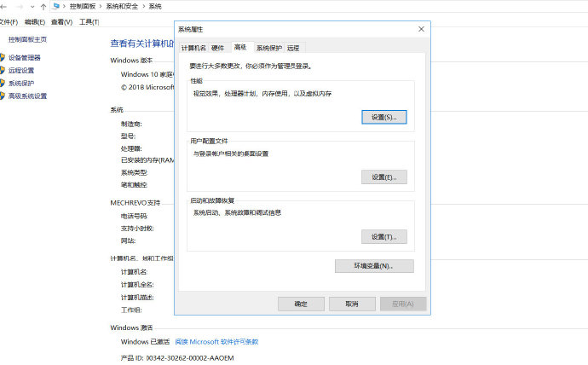The image size is (588, 365).
Task: Click the forward navigation arrow
Action: click(x=19, y=6)
